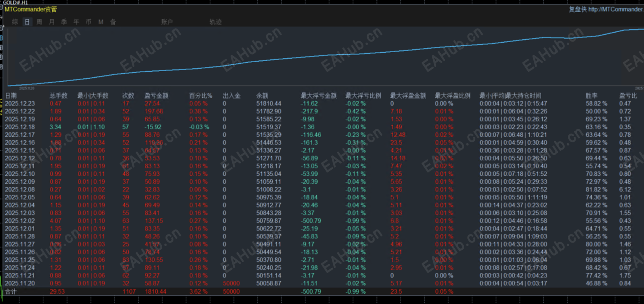Screen dimensions: 644x304
Task: Click the 余额 column header
Action: [x=262, y=96]
